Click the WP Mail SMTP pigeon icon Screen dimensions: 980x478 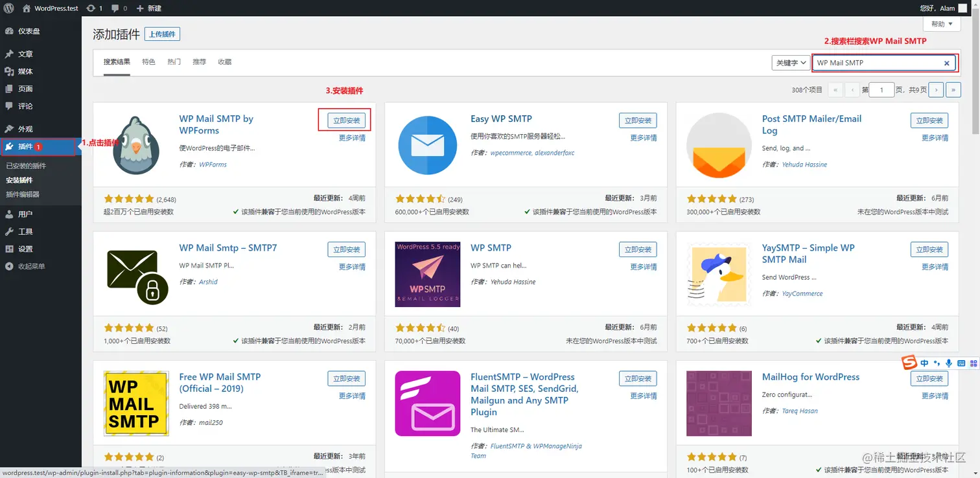click(136, 146)
